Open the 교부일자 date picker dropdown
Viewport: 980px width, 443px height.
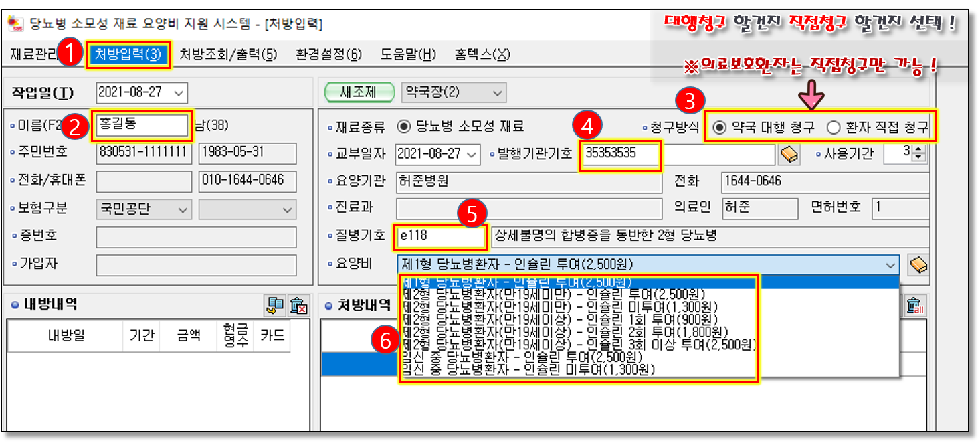472,154
